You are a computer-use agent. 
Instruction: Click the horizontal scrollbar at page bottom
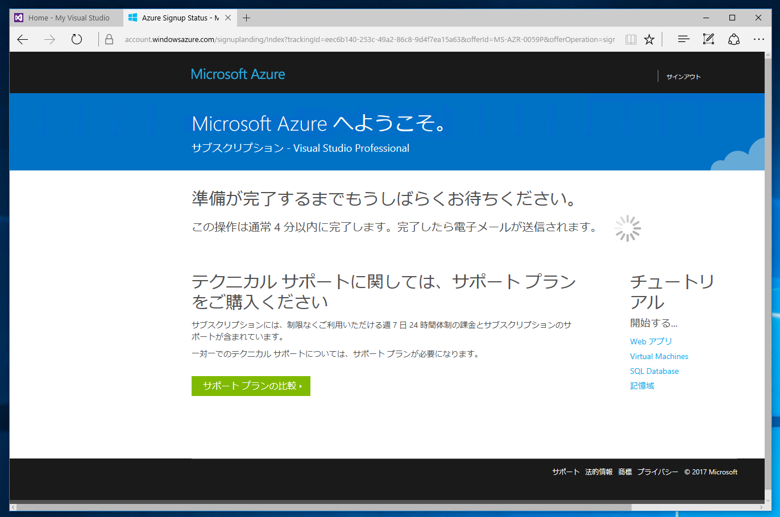(324, 507)
